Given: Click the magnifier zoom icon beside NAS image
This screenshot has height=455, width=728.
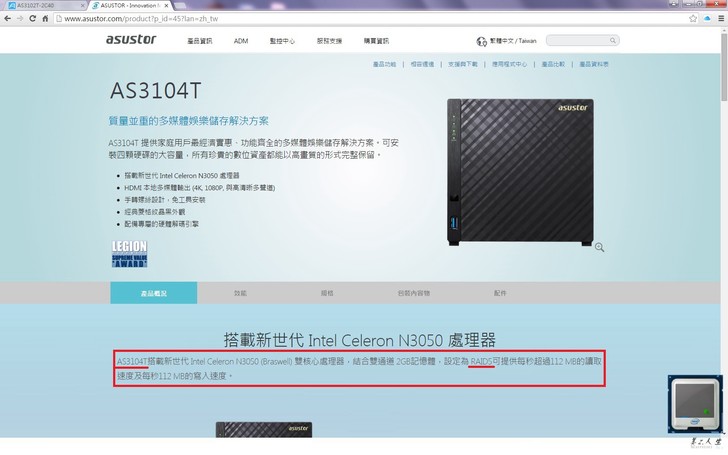Looking at the screenshot, I should [599, 247].
